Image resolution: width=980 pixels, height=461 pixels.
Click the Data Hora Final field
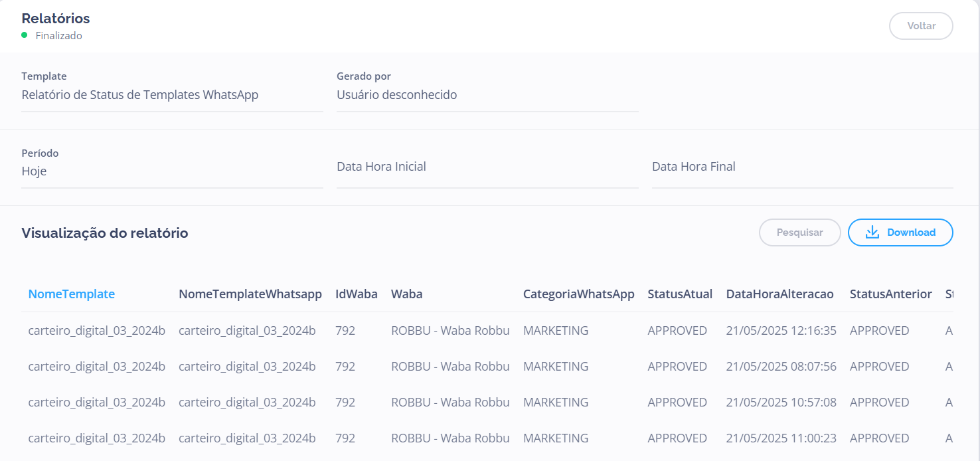point(802,167)
